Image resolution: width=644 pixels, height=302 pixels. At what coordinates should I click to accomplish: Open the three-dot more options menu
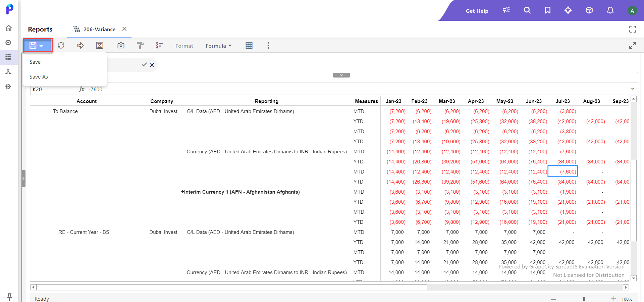pos(268,45)
